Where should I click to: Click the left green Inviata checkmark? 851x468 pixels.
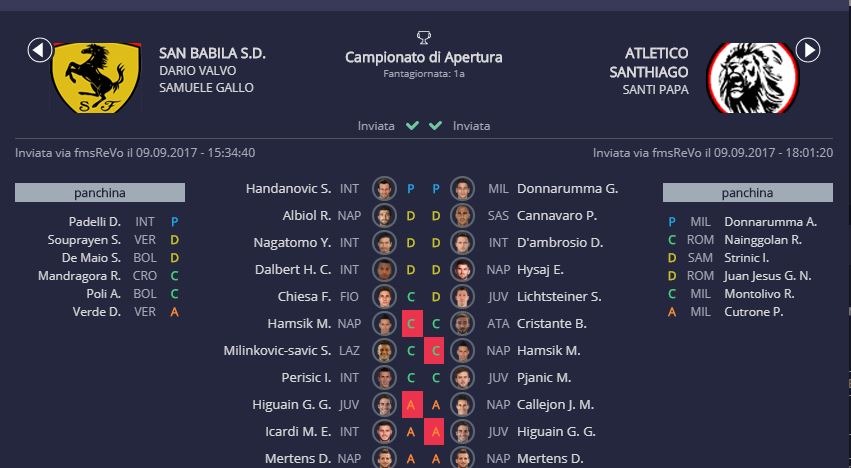(412, 126)
